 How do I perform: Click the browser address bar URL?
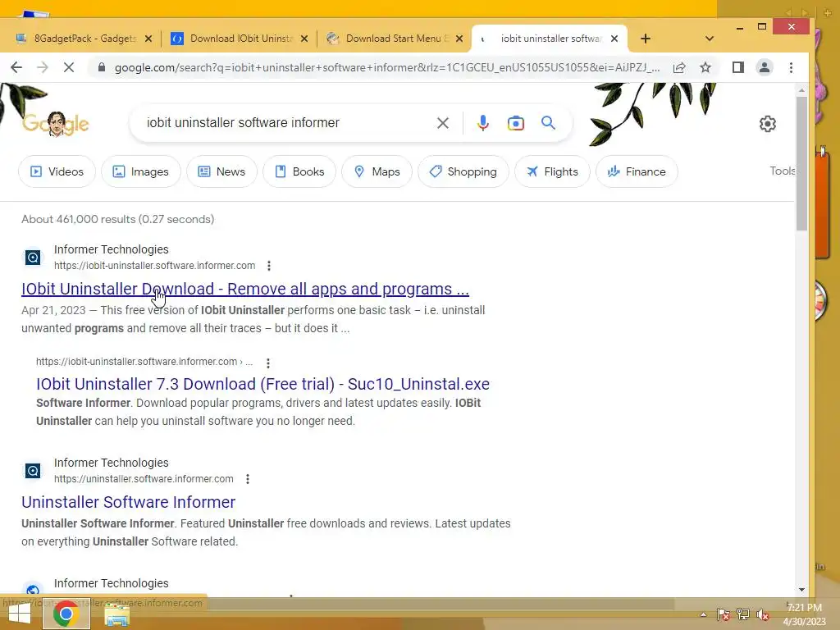pos(387,67)
